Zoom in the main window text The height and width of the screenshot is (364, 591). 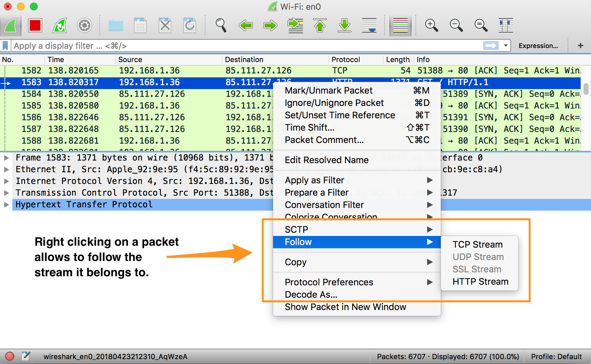point(431,25)
